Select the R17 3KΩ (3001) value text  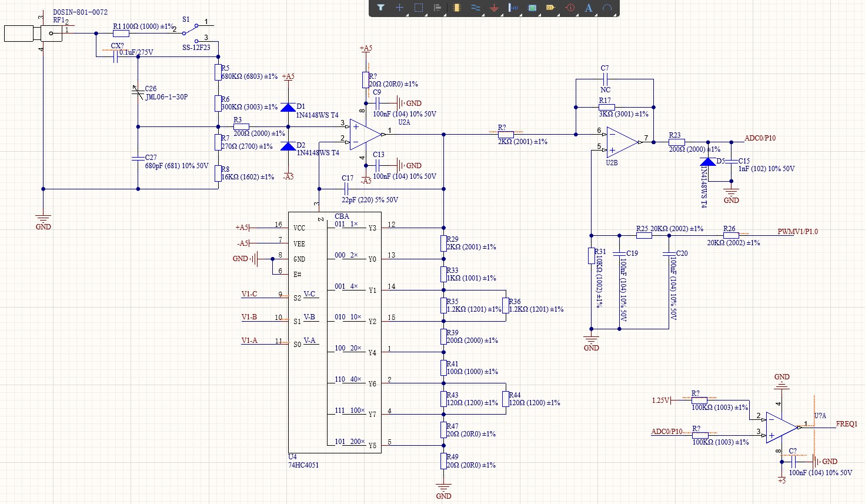point(624,114)
